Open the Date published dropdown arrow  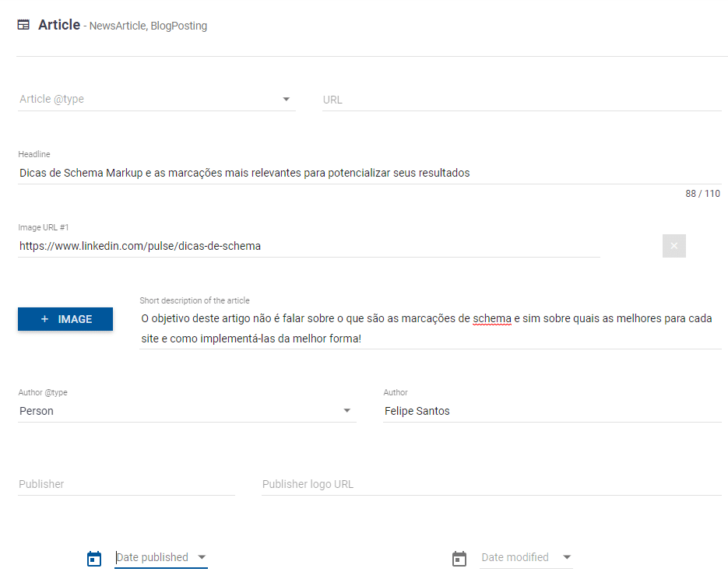[202, 557]
